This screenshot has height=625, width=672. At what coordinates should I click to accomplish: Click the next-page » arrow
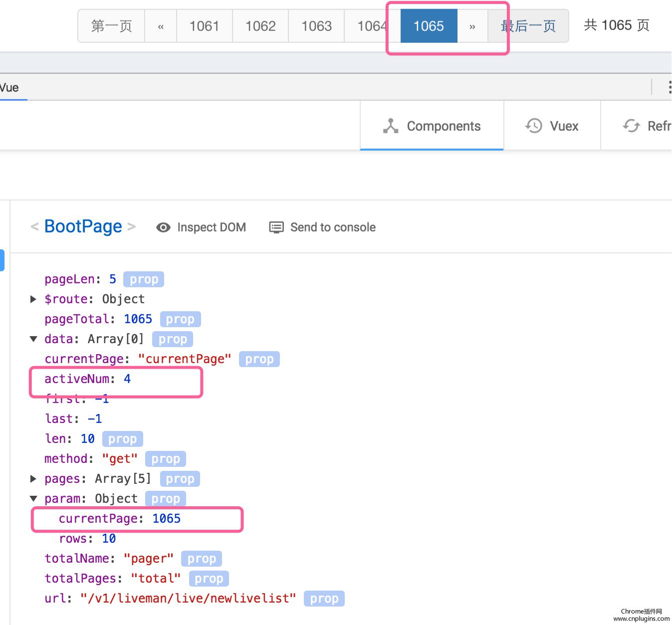coord(472,26)
